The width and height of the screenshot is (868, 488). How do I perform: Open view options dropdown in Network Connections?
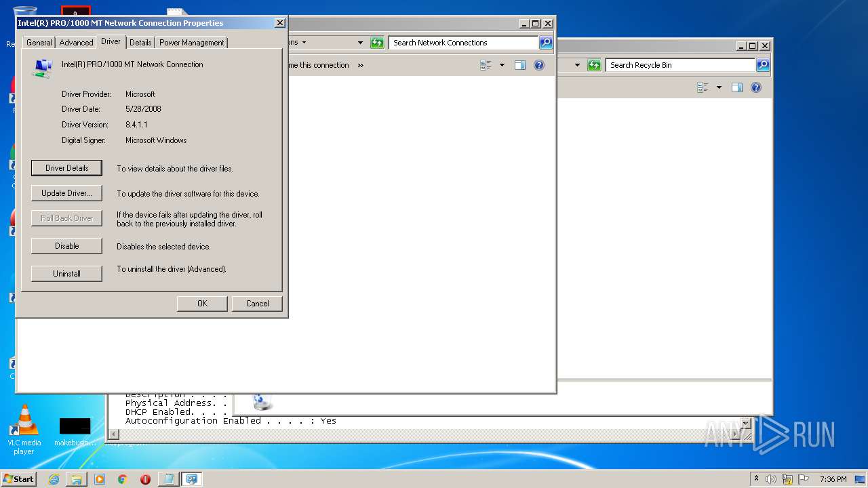coord(502,66)
